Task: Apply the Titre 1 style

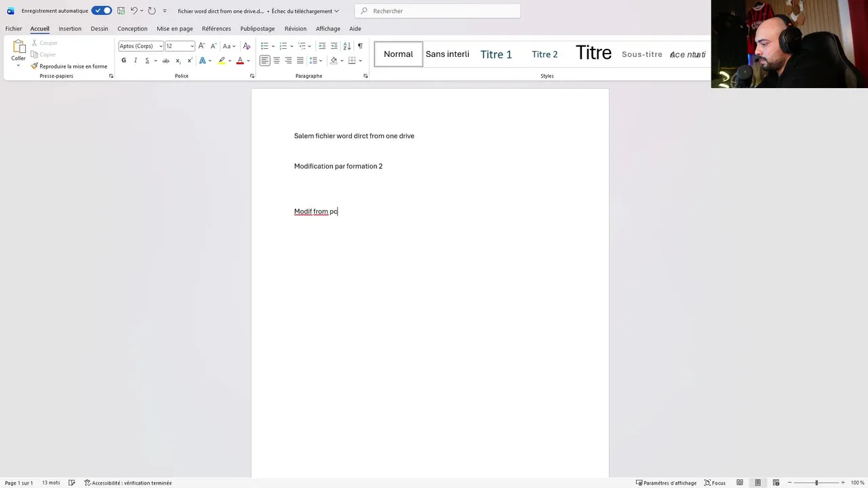Action: click(x=496, y=54)
